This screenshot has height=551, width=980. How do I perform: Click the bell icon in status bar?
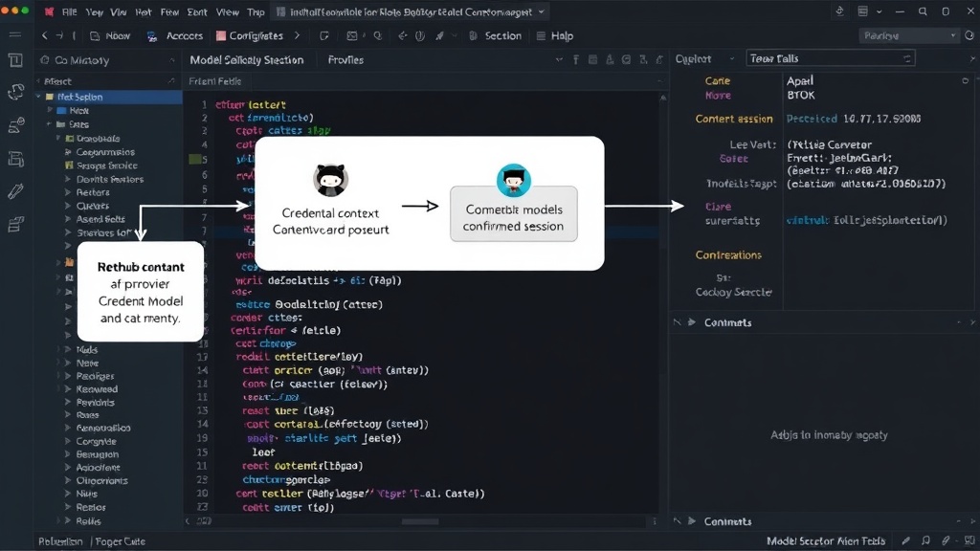click(925, 541)
